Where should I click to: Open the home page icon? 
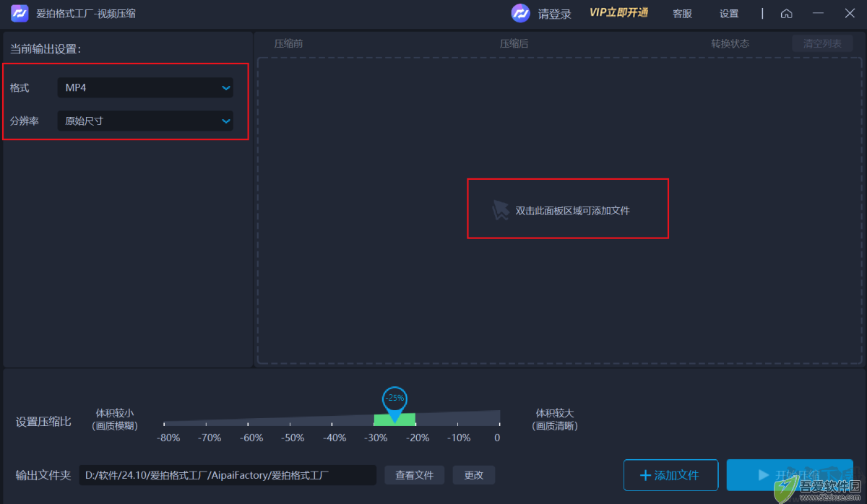[x=787, y=14]
